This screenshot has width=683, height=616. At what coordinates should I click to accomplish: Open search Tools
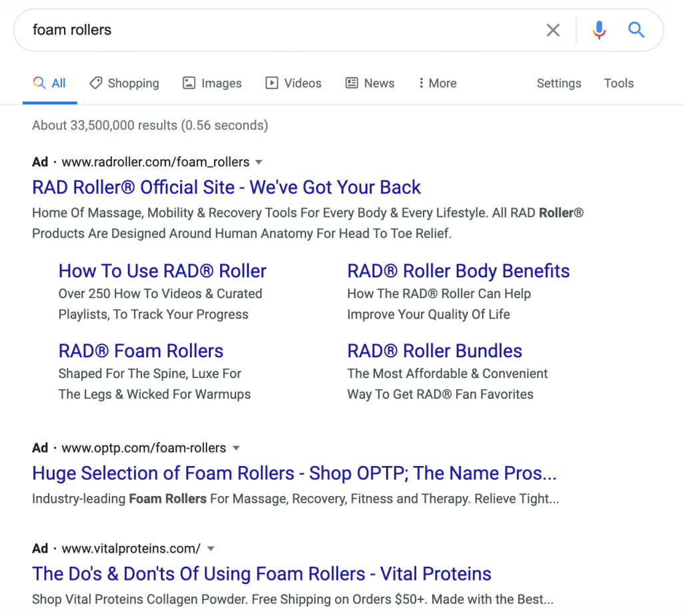[x=618, y=83]
